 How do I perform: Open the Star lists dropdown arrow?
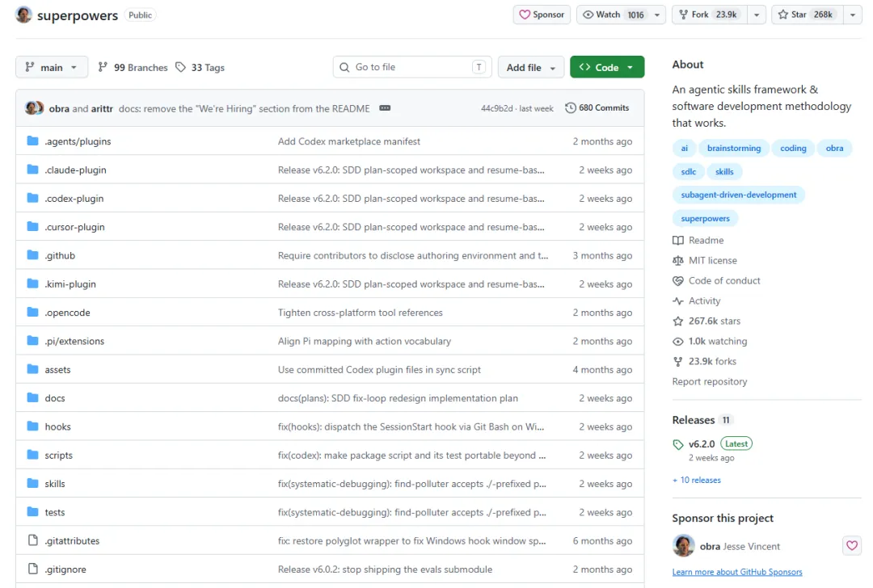(x=853, y=15)
